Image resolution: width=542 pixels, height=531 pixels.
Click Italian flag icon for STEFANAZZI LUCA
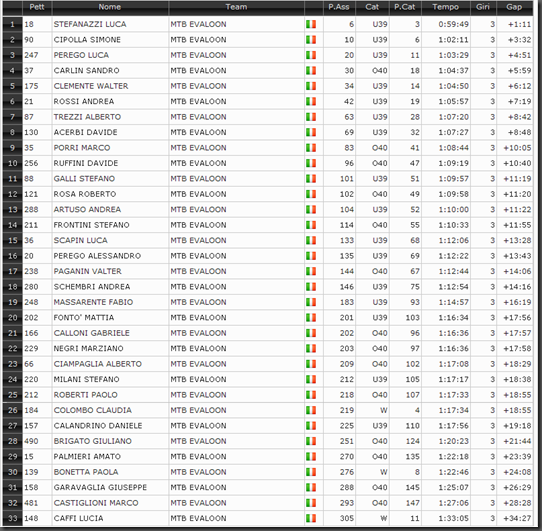point(311,24)
